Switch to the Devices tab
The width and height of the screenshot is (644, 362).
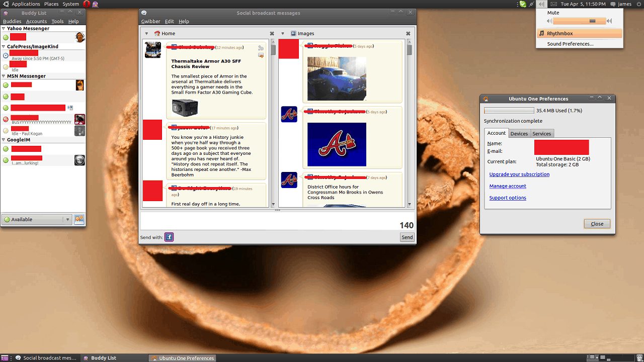(519, 134)
